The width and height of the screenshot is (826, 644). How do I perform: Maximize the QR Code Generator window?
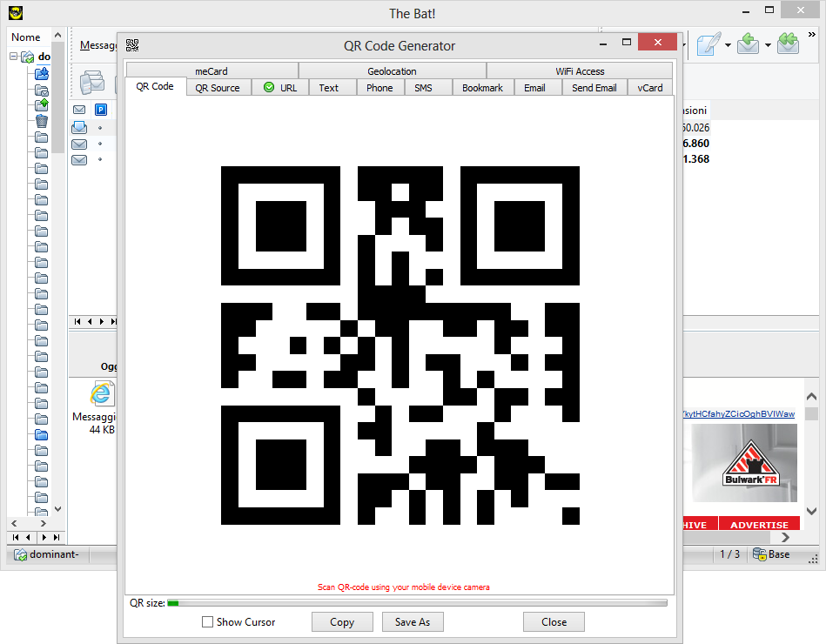click(x=627, y=42)
